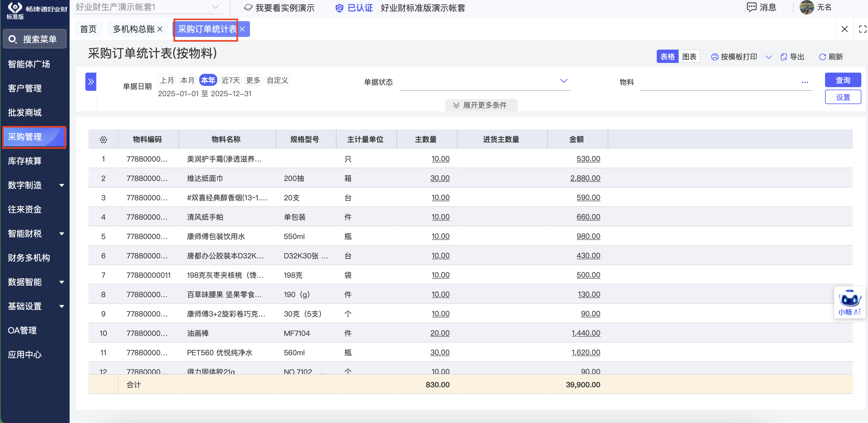Select the 近7天 date range option
868x423 pixels.
click(231, 80)
